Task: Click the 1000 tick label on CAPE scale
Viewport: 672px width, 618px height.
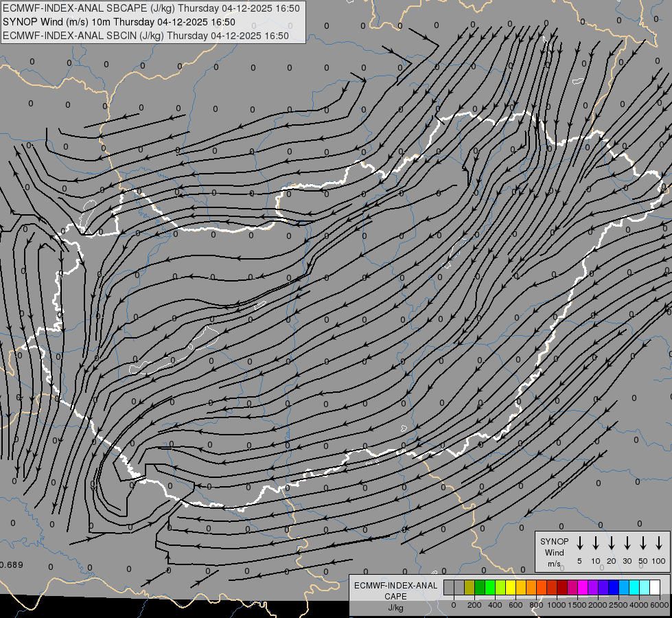Action: 557,605
